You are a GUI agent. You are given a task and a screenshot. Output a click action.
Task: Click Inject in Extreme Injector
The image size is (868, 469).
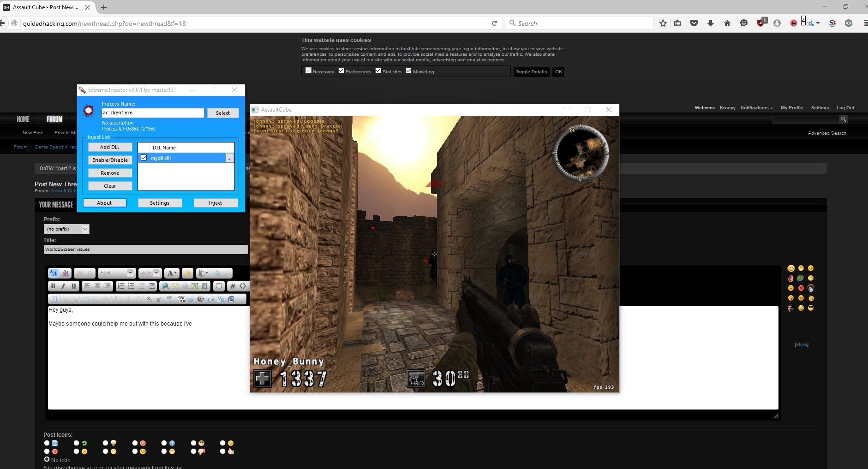(216, 203)
